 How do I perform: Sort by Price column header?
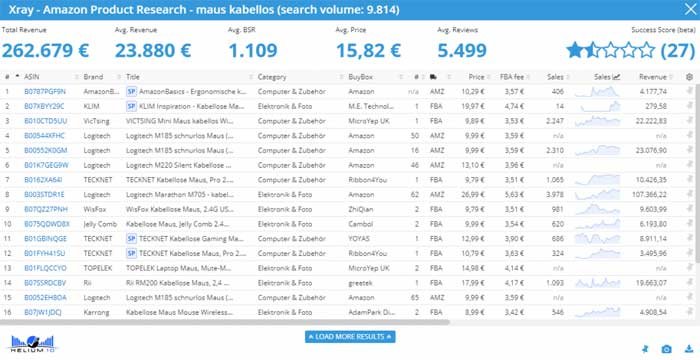[476, 77]
